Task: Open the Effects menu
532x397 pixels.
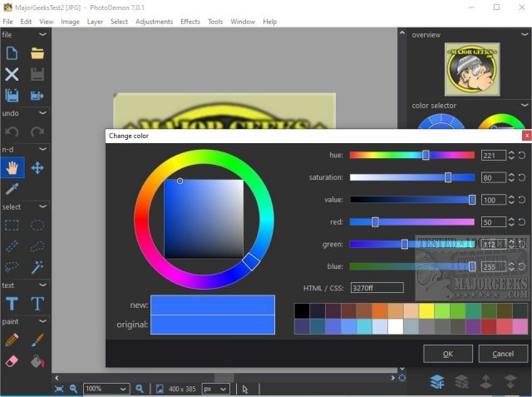Action: click(190, 22)
